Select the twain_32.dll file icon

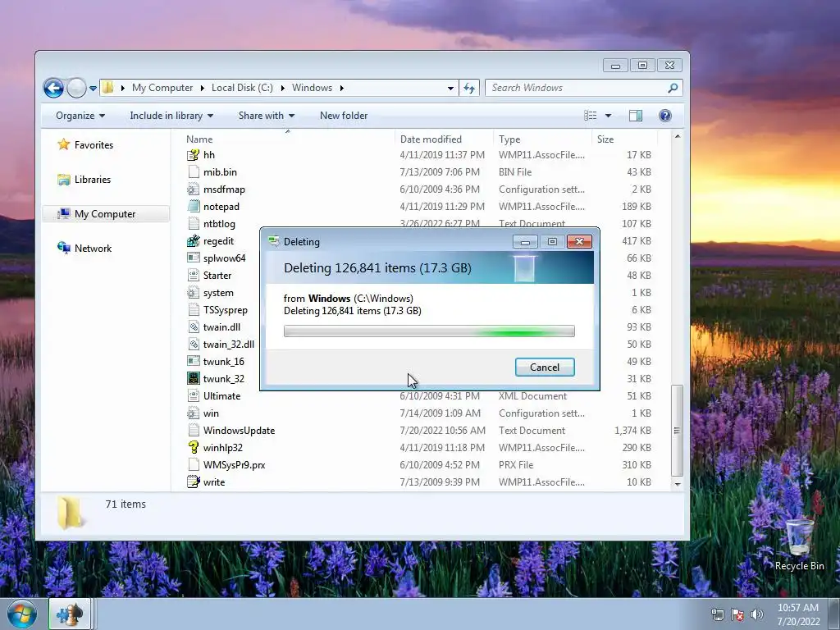[193, 344]
